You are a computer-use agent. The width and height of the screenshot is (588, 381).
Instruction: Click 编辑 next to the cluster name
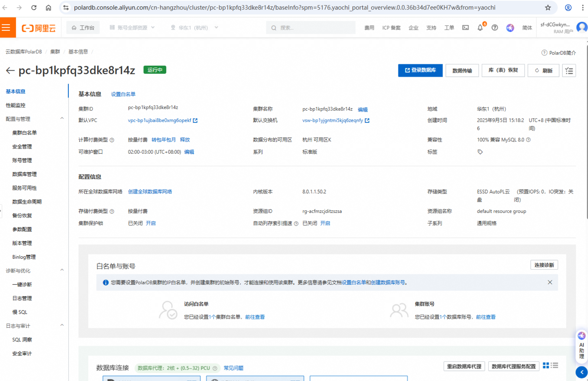[x=362, y=110]
